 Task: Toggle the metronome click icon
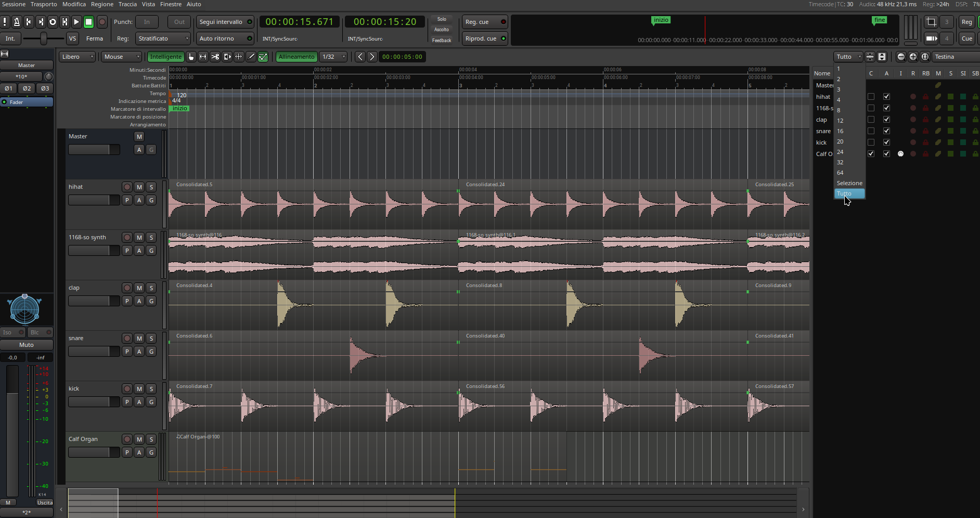[17, 22]
